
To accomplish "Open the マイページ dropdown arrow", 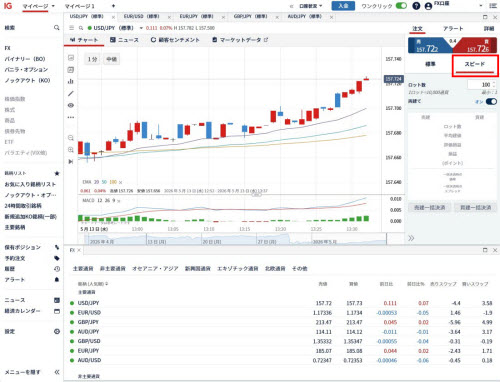I will coord(53,6).
